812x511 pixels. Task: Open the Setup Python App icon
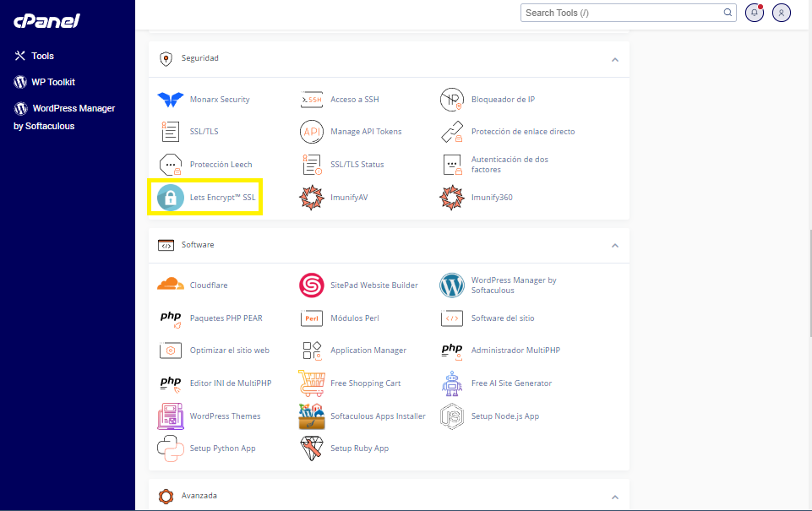(171, 448)
